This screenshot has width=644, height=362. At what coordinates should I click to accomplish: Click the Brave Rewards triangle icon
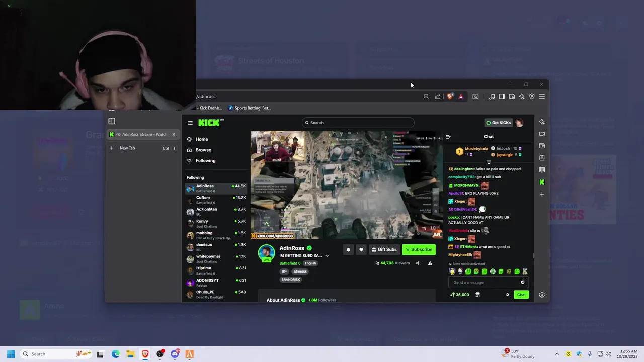pyautogui.click(x=460, y=96)
